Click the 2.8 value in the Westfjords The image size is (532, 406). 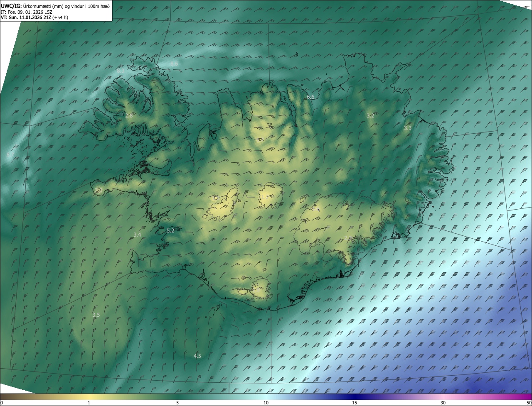(129, 115)
